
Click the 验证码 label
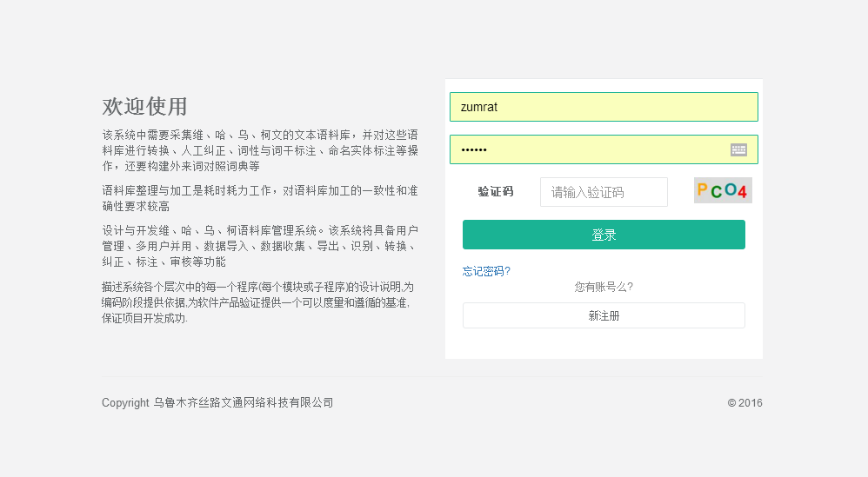(496, 192)
